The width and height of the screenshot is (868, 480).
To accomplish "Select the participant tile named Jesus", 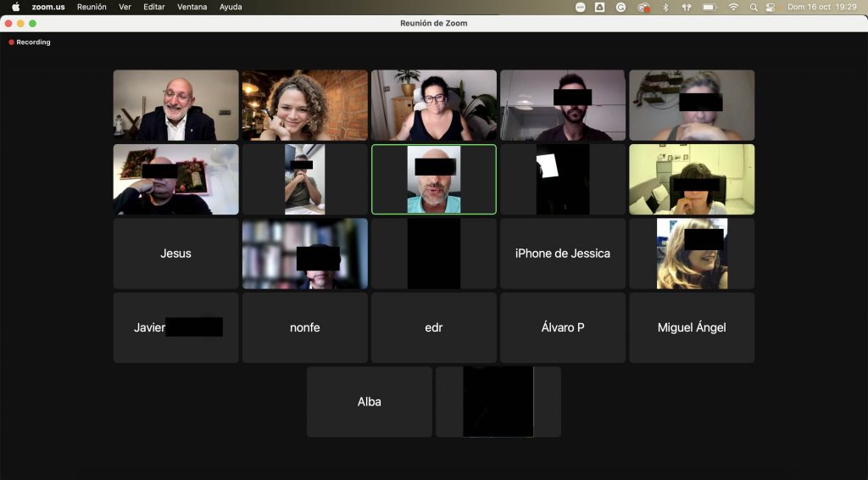I will 176,254.
